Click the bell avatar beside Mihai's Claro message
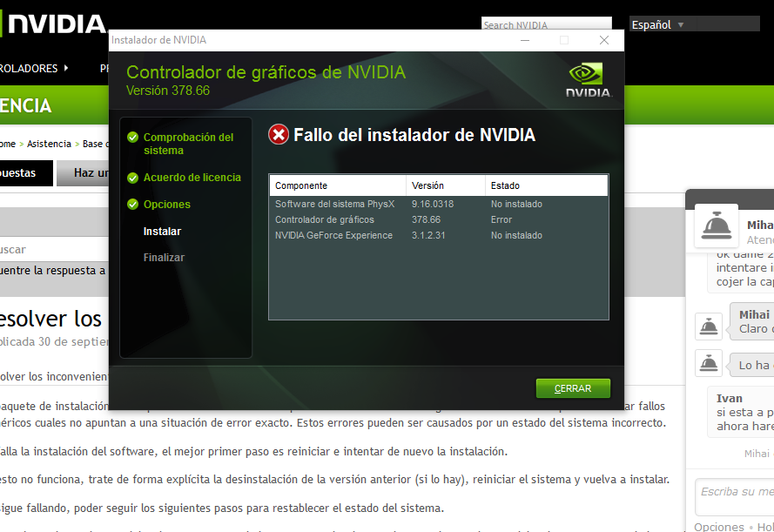This screenshot has width=774, height=532. point(709,327)
